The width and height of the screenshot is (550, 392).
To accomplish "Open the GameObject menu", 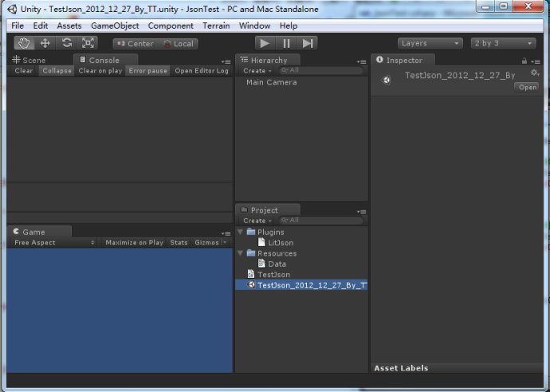I will click(x=115, y=26).
